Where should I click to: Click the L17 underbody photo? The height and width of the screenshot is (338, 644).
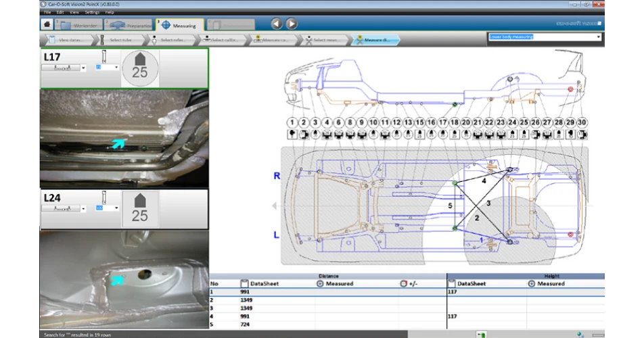(124, 139)
